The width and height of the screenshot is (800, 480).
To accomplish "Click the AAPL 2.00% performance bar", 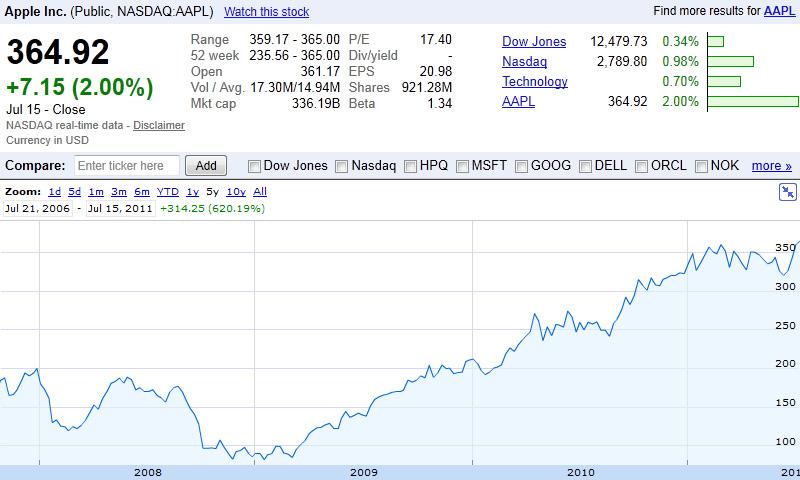I will point(753,101).
